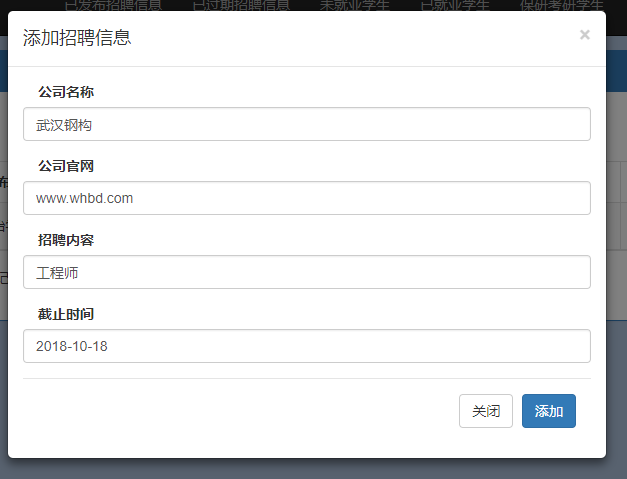
Task: Click the 截止时间 date field 2018-10-18
Action: click(x=306, y=346)
